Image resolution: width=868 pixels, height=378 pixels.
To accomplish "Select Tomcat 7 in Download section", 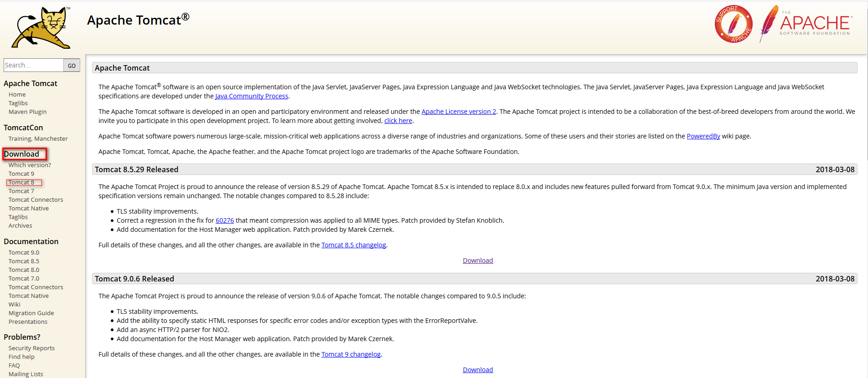I will coord(21,191).
